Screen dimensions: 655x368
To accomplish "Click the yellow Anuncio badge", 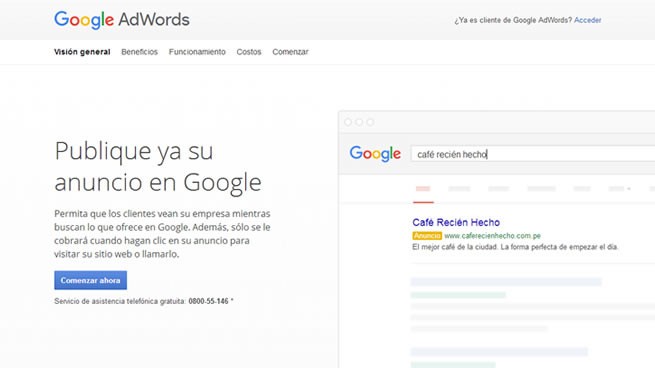I will point(427,236).
